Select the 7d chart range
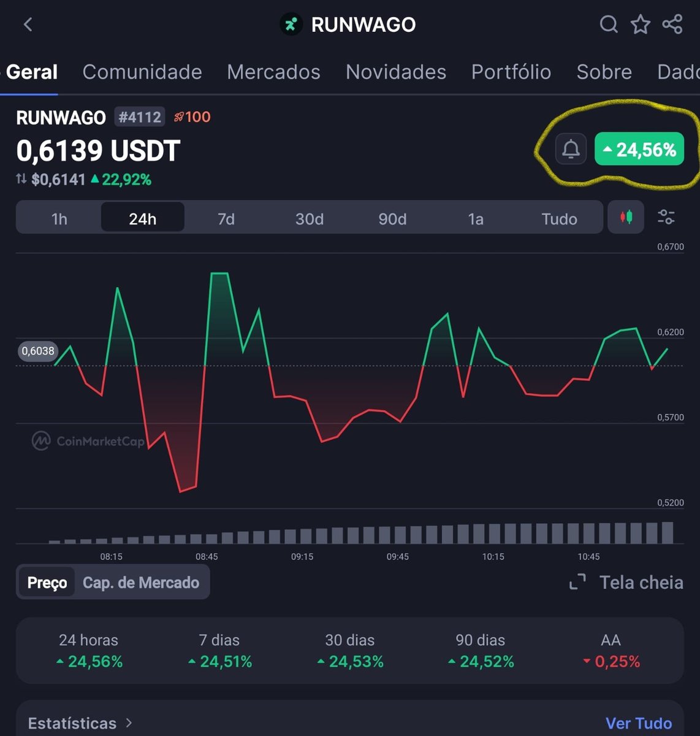Image resolution: width=700 pixels, height=736 pixels. (x=226, y=219)
